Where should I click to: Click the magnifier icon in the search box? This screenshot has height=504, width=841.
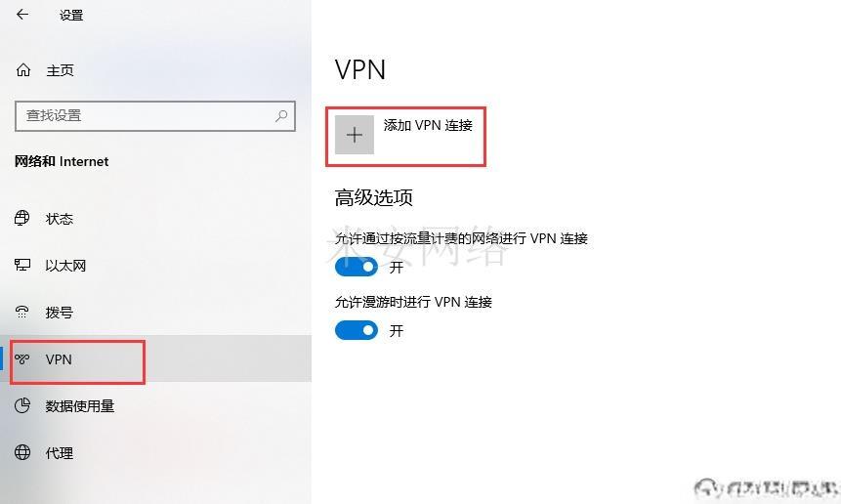click(281, 115)
